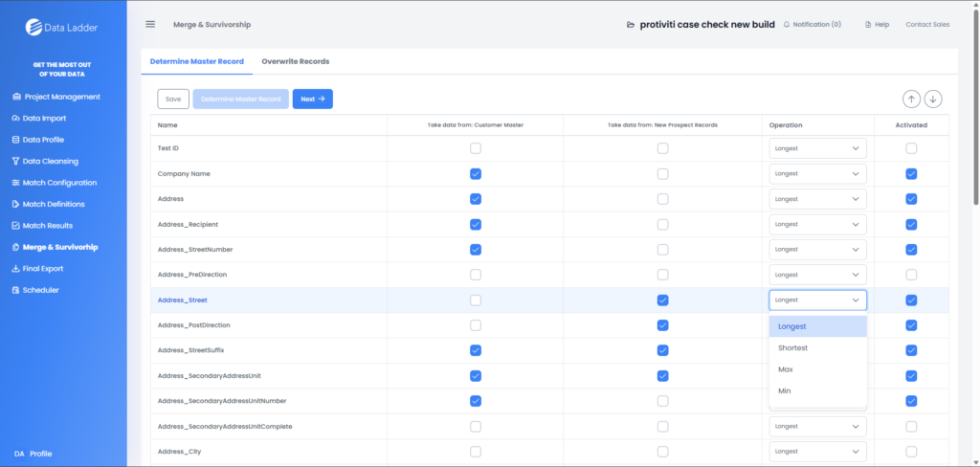Click the project folder icon
The width and height of the screenshot is (980, 467).
tap(631, 25)
